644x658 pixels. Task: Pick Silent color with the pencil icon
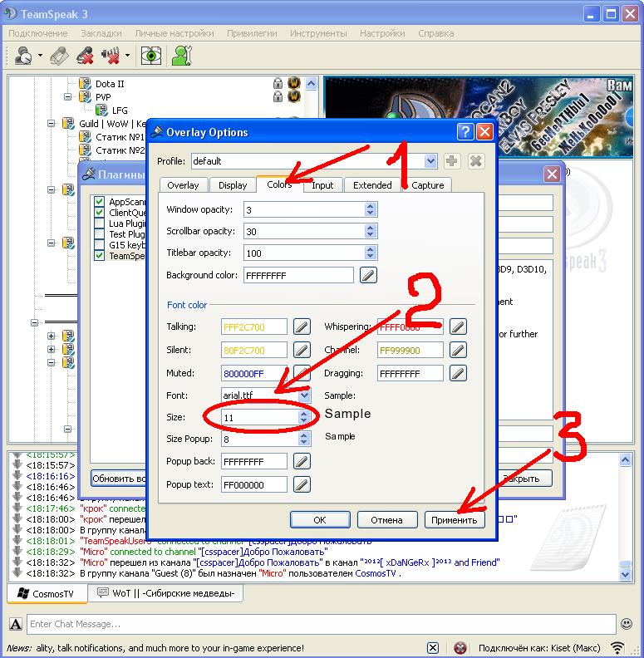[302, 350]
